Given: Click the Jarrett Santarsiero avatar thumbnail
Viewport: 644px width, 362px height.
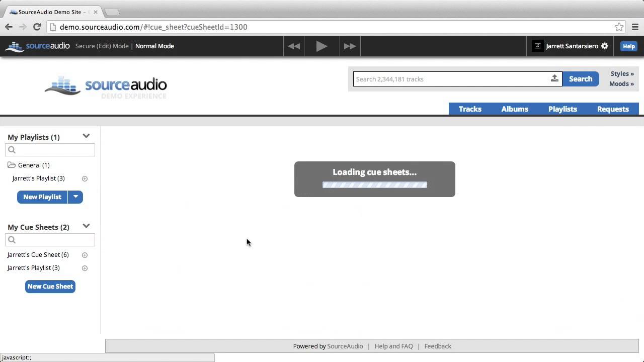Looking at the screenshot, I should point(538,46).
